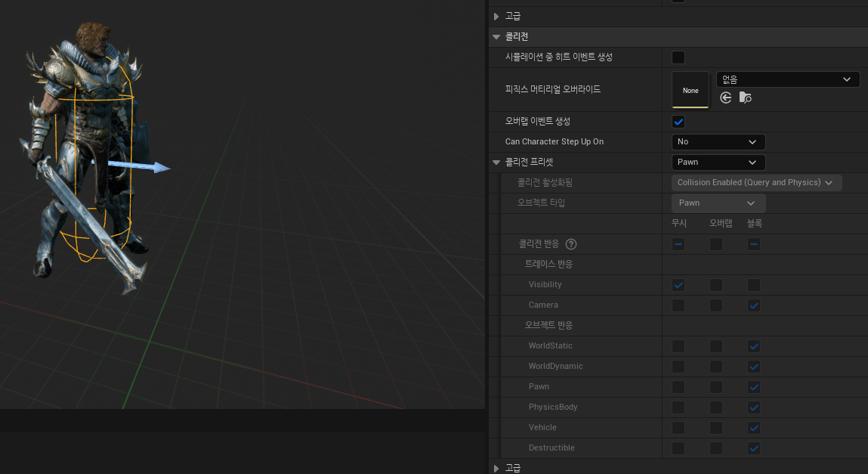Viewport: 868px width, 474px height.
Task: Toggle Visibility 무시 checkbox
Action: (x=678, y=285)
